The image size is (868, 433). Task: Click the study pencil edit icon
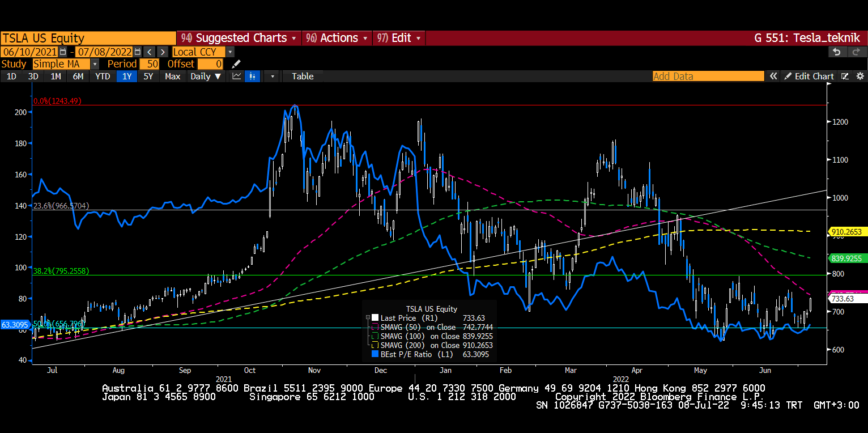pos(236,64)
